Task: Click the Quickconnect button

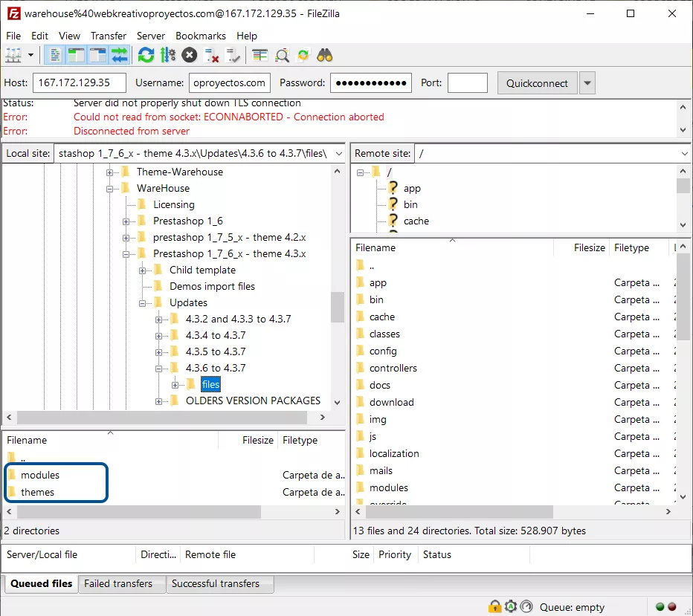Action: (537, 83)
